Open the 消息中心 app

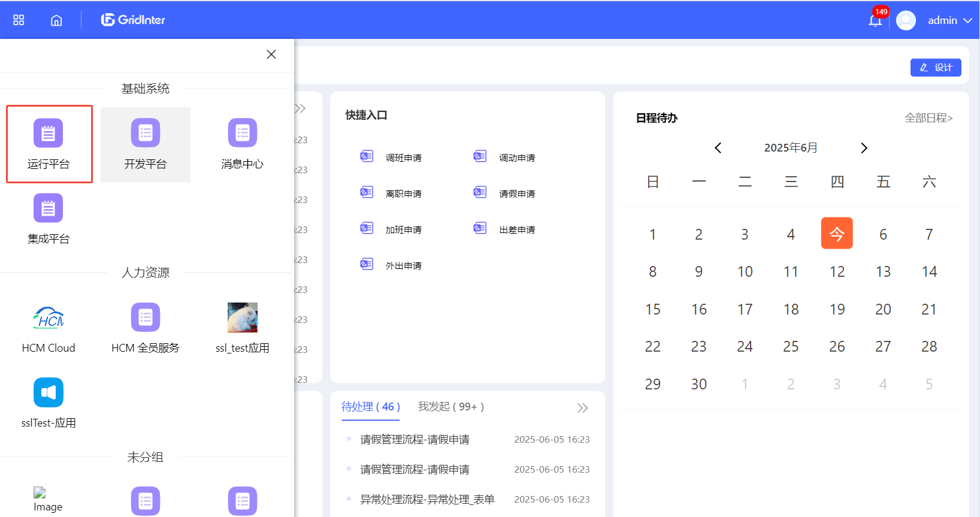pyautogui.click(x=243, y=144)
